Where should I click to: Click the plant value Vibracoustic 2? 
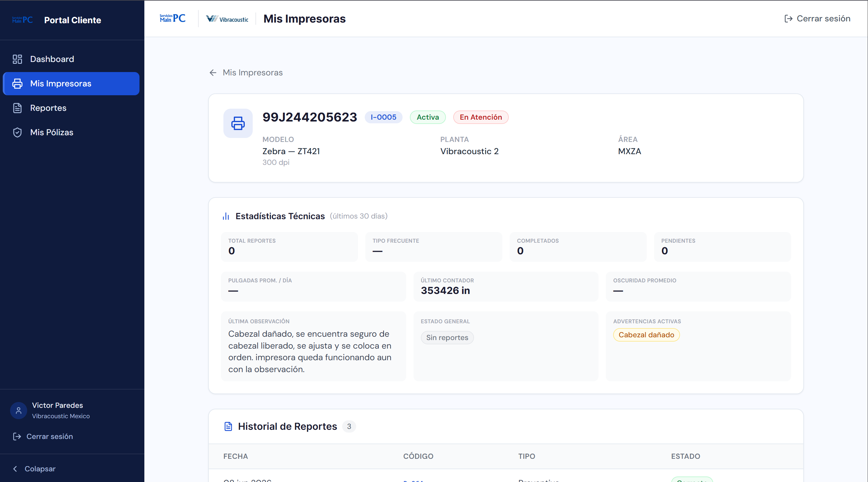[x=469, y=151]
